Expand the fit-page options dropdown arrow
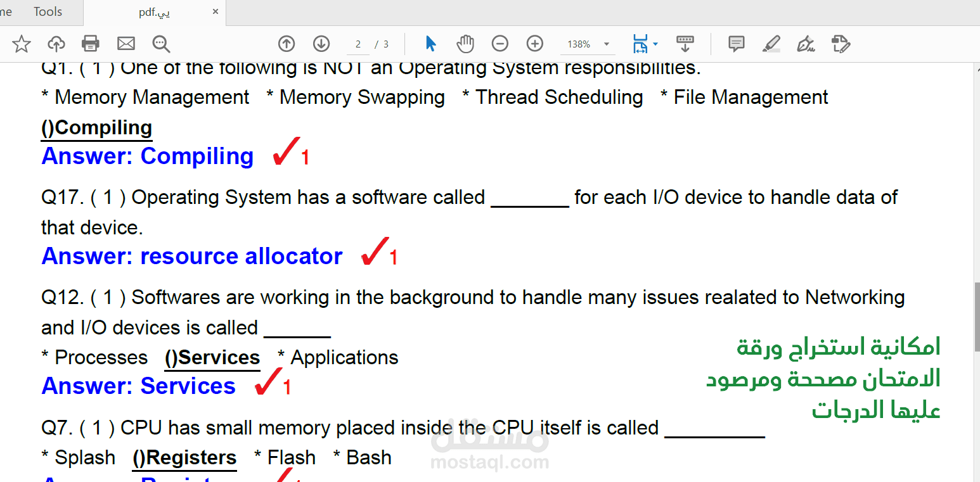The image size is (980, 482). coord(655,44)
